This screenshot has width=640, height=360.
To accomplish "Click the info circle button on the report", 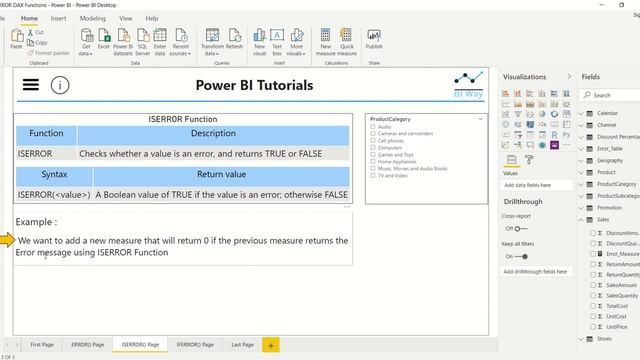I will click(x=60, y=85).
